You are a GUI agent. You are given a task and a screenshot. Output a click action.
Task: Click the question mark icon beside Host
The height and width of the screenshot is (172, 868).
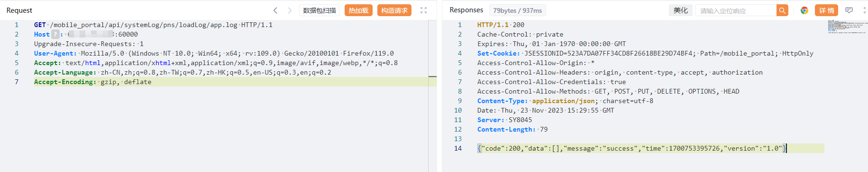[55, 34]
